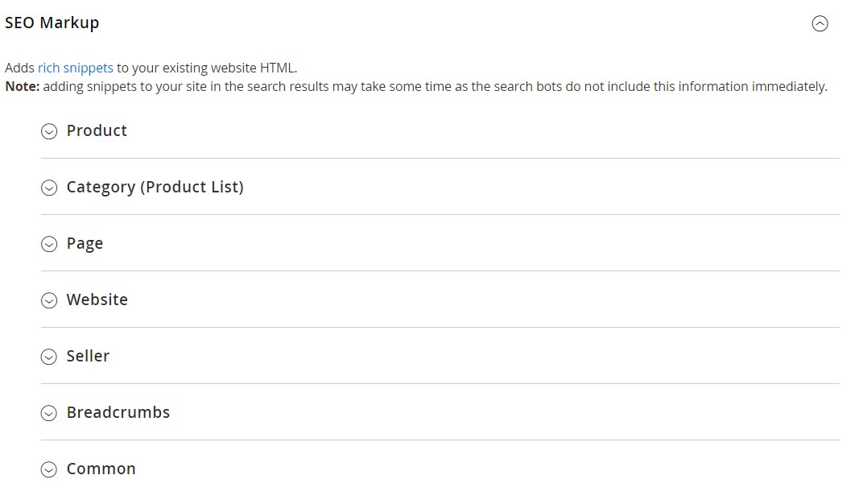Screen dimensions: 851x504
Task: Click the note sentence about search bots
Action: pyautogui.click(x=435, y=86)
